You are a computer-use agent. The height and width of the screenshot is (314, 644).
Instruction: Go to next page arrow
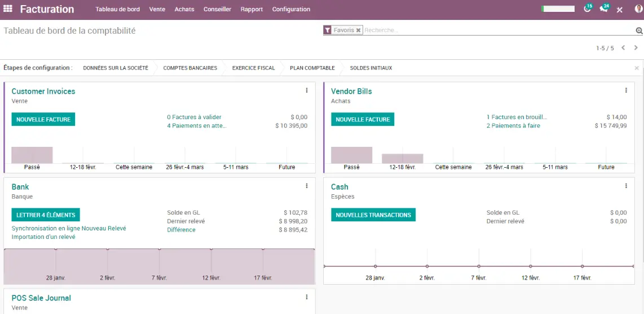coord(636,48)
